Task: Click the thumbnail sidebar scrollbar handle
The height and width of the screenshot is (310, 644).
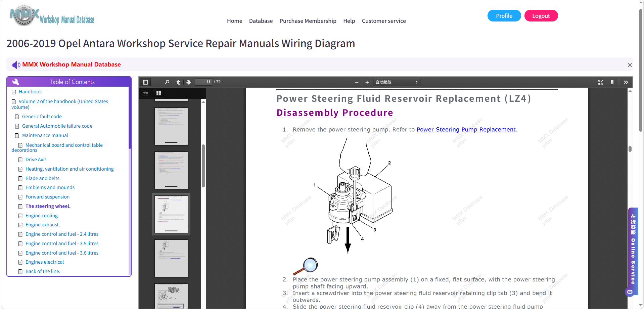Action: 203,166
